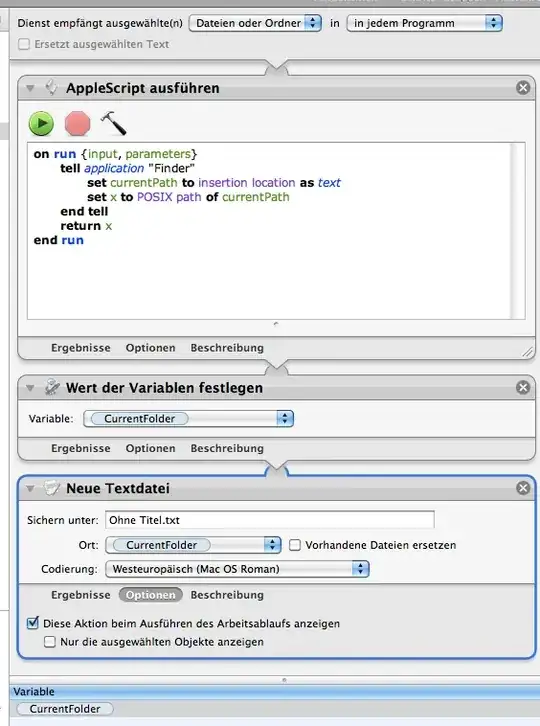Open Beschreibung tab of AppleScript action
This screenshot has width=540, height=726.
tap(227, 348)
